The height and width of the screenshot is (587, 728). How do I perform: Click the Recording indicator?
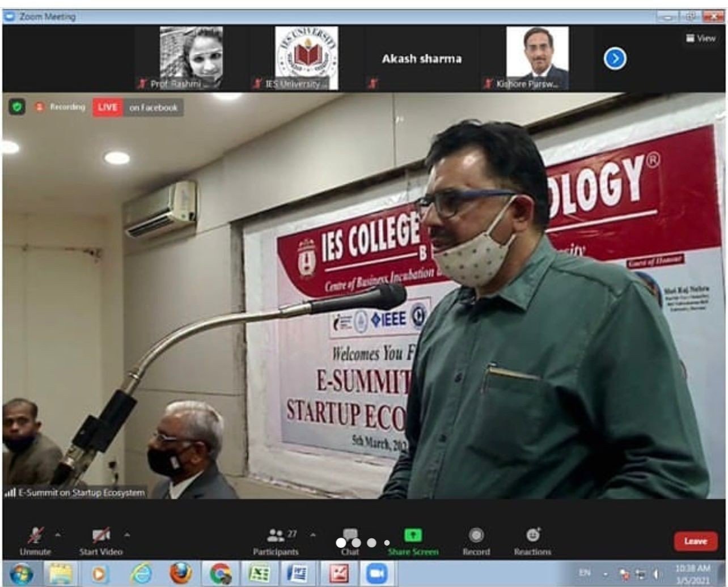click(x=61, y=107)
